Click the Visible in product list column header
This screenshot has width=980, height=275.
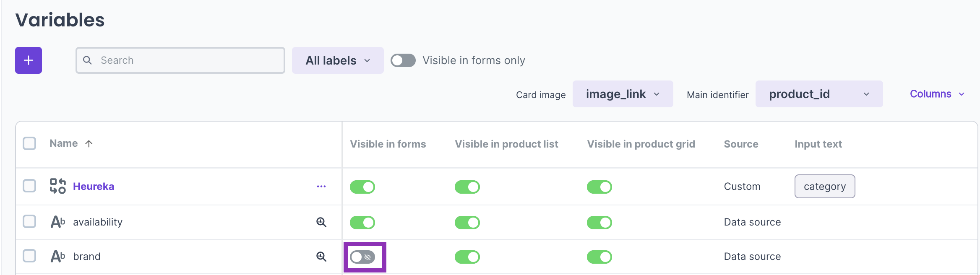click(x=506, y=144)
